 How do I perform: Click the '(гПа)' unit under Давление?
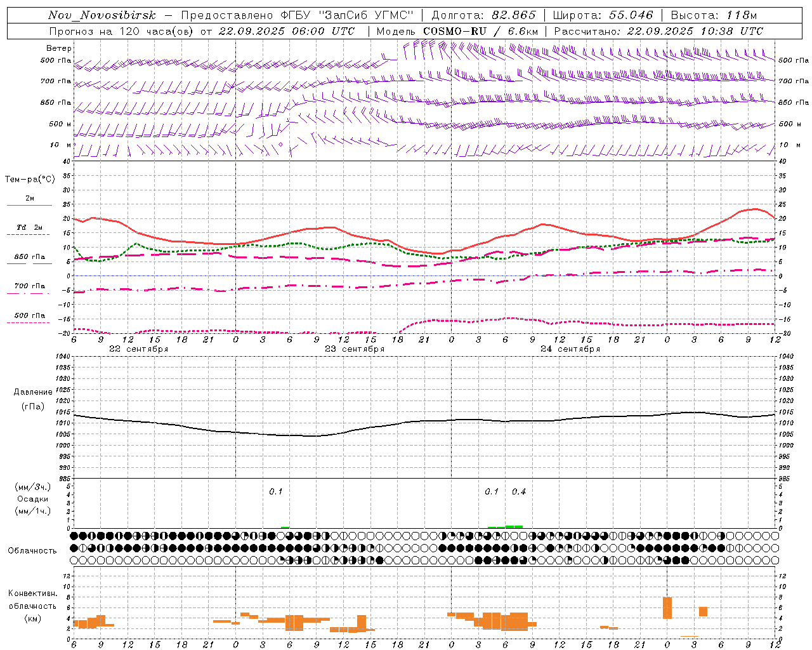pos(33,406)
